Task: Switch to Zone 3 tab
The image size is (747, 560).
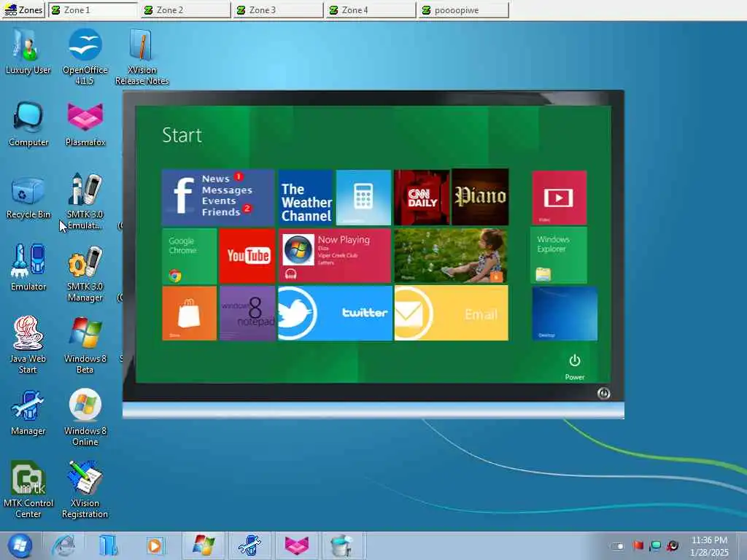Action: pos(279,10)
